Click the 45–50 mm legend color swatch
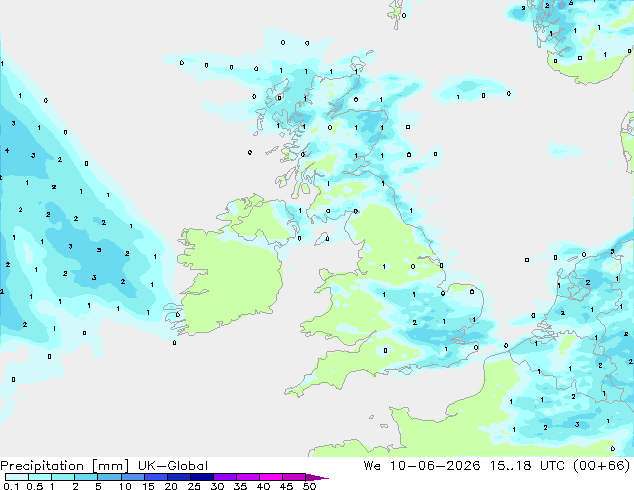This screenshot has height=490, width=634. [x=294, y=477]
